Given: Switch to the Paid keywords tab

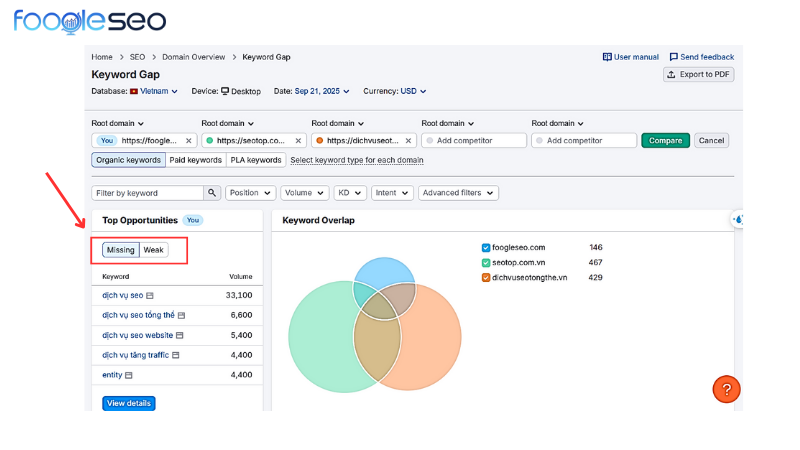Looking at the screenshot, I should (x=195, y=160).
